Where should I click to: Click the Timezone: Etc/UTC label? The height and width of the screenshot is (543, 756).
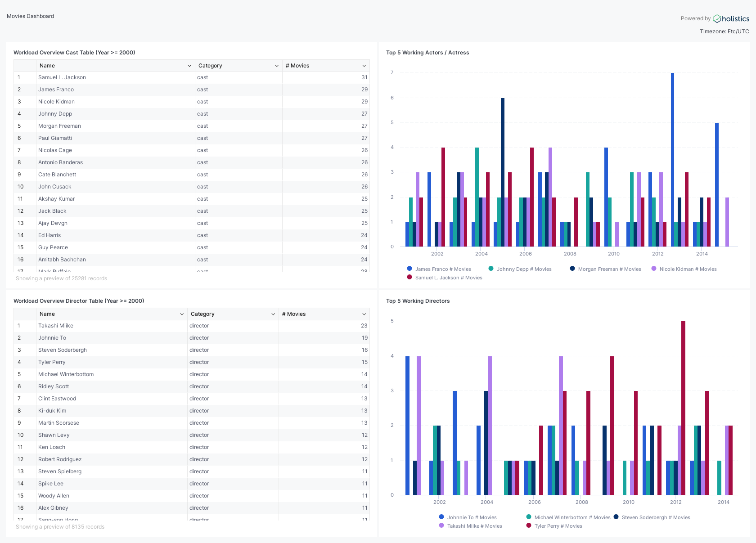[x=724, y=31]
